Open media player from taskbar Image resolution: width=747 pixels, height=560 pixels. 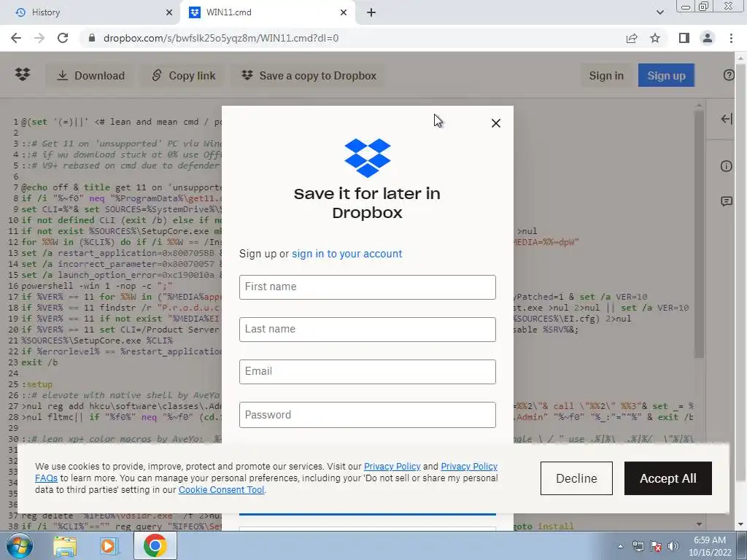(109, 546)
